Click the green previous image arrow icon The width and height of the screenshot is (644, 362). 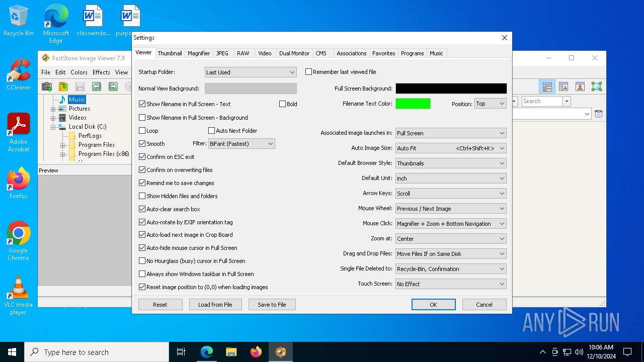(97, 86)
